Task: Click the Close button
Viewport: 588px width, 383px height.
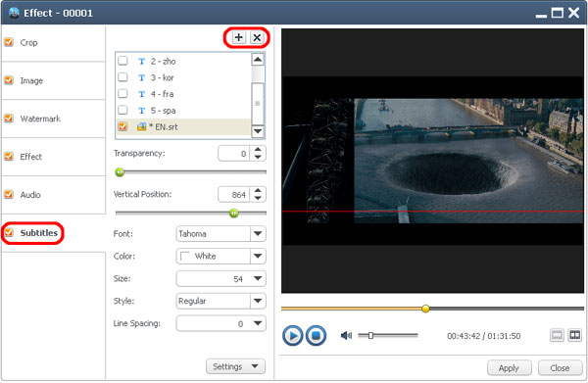Action: tap(560, 368)
